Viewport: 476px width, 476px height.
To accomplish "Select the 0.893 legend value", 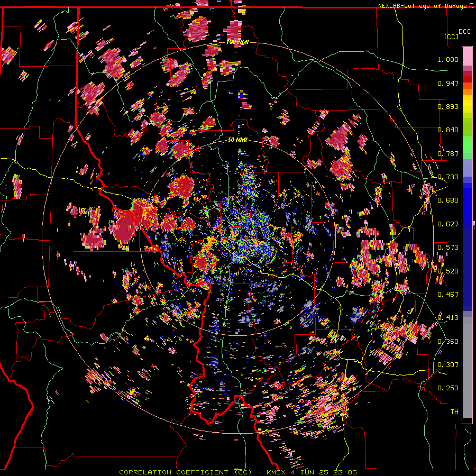I will [x=448, y=106].
